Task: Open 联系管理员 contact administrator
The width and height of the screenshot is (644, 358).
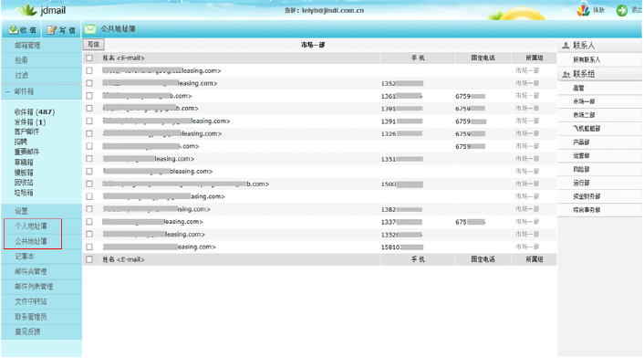Action: click(31, 317)
